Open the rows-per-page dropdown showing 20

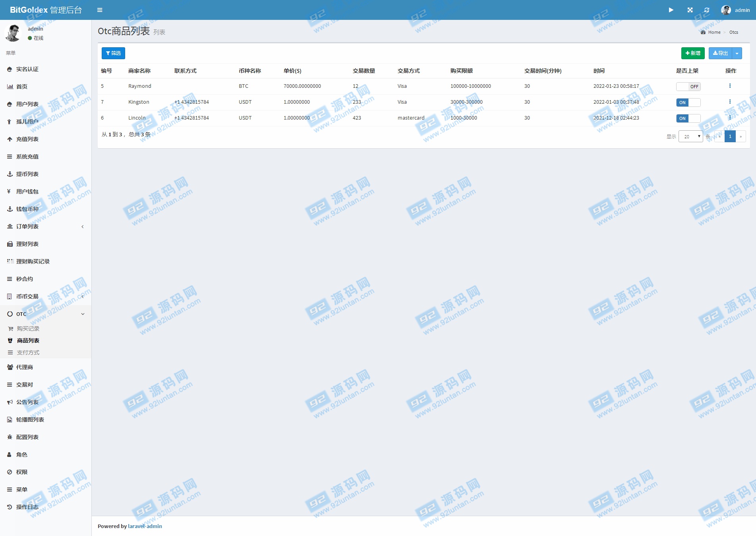[691, 137]
